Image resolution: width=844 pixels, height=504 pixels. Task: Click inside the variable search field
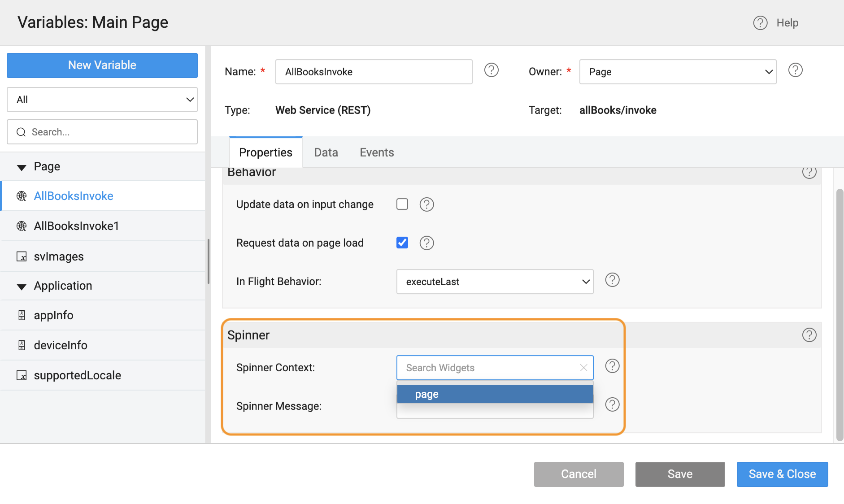click(x=102, y=132)
